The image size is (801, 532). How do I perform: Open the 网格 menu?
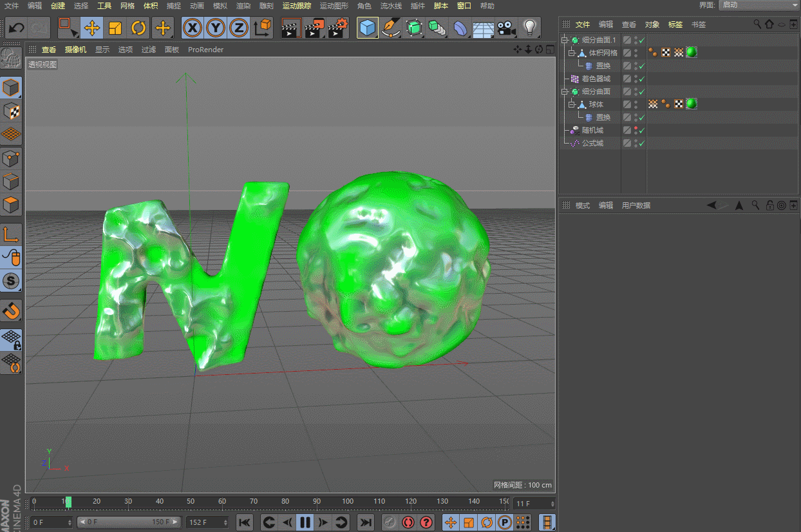click(127, 5)
